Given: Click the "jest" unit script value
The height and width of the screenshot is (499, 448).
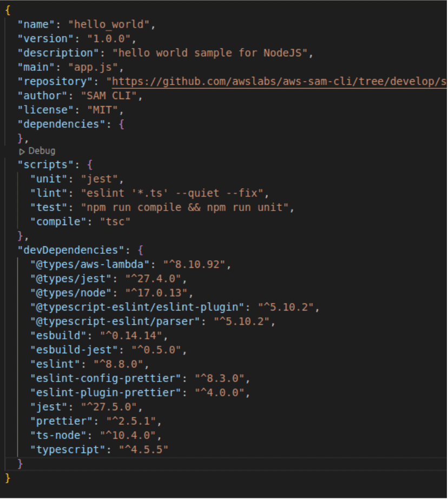Looking at the screenshot, I should [x=99, y=179].
